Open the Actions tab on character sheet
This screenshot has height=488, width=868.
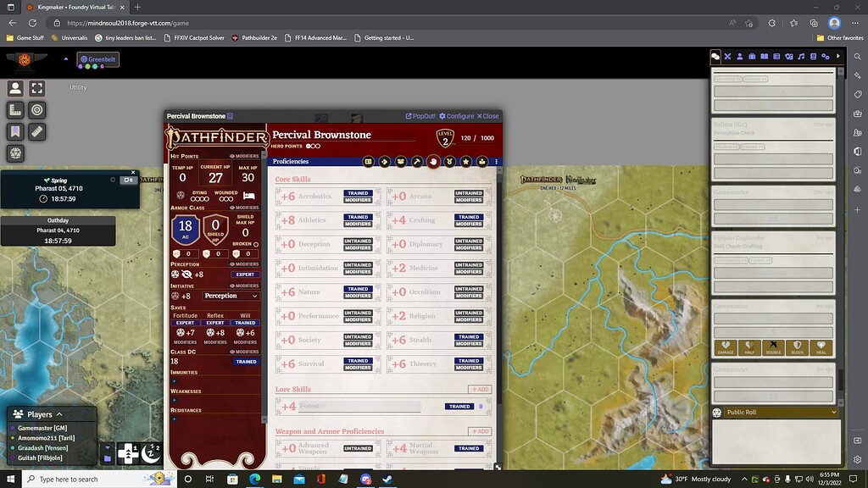(384, 162)
